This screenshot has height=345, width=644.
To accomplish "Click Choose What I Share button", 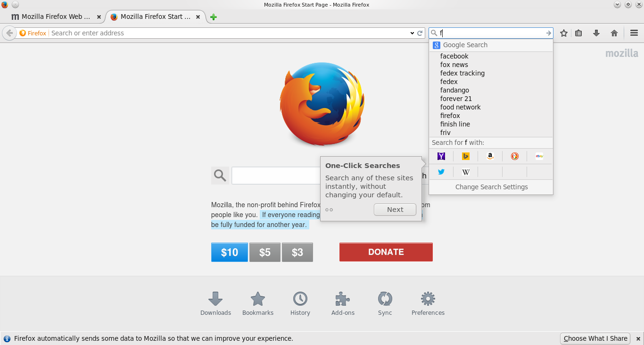I will click(x=595, y=338).
